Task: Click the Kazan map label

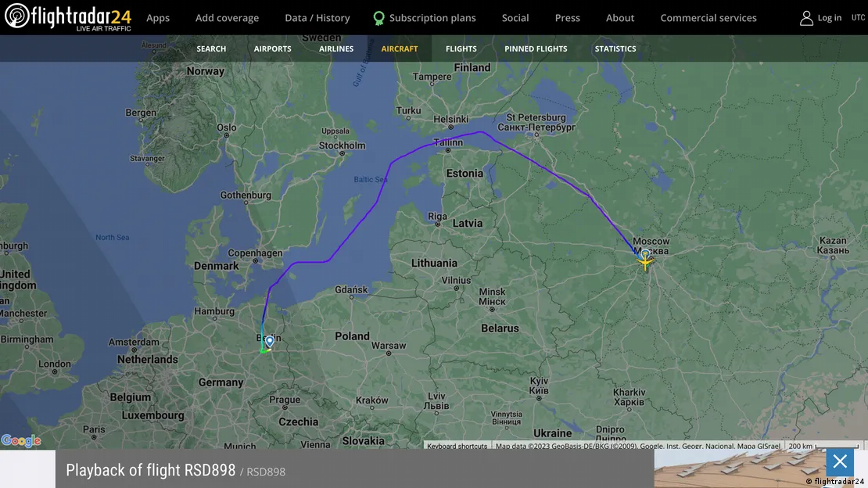Action: coord(833,246)
